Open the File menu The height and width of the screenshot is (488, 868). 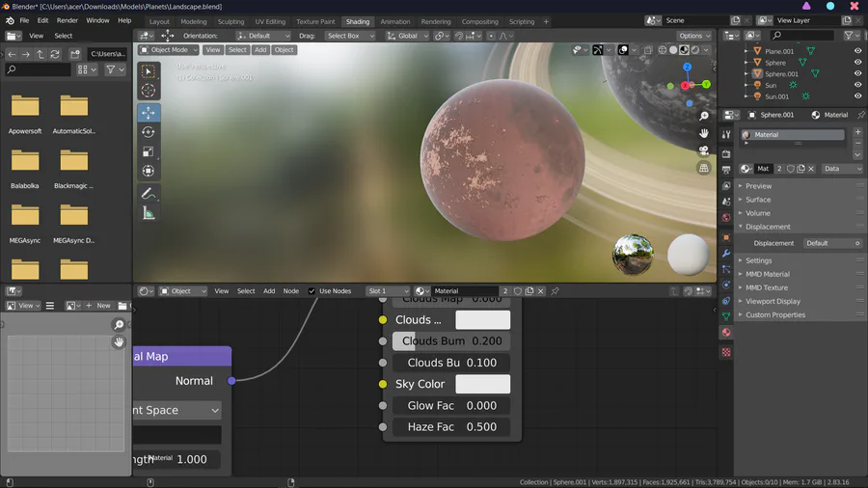click(x=24, y=20)
